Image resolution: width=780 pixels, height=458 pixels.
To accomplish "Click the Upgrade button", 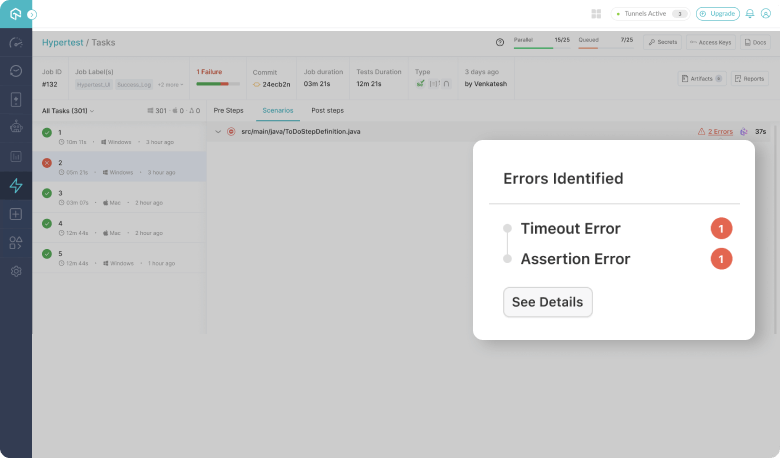I will tap(717, 14).
